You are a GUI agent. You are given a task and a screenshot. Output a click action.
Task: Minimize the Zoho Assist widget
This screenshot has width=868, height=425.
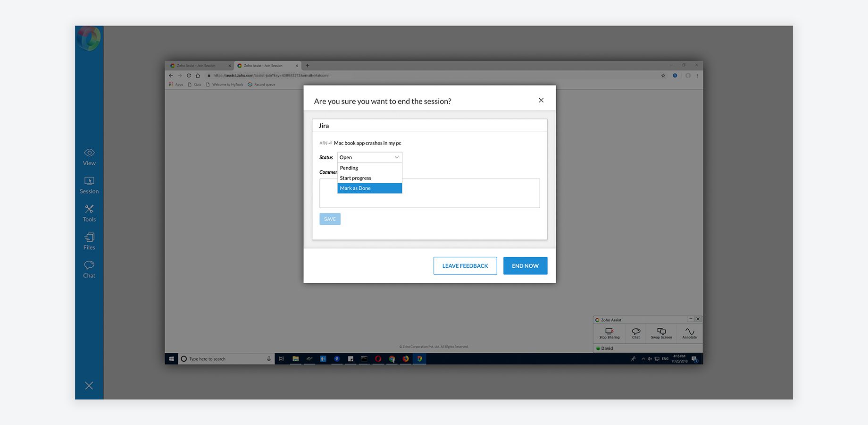691,319
